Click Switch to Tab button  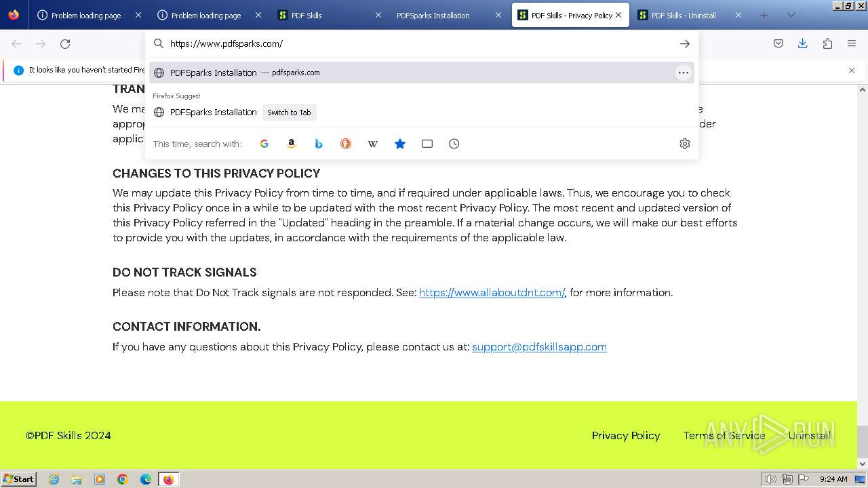289,113
